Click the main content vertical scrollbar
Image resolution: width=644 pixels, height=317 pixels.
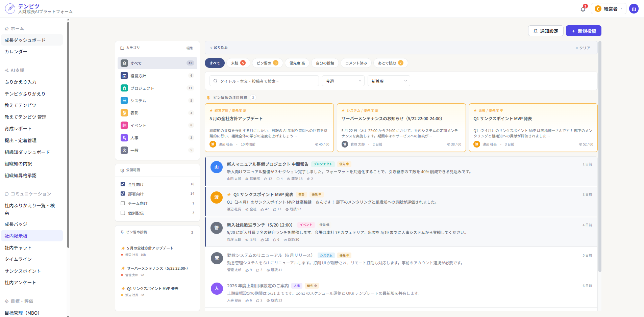click(600, 157)
